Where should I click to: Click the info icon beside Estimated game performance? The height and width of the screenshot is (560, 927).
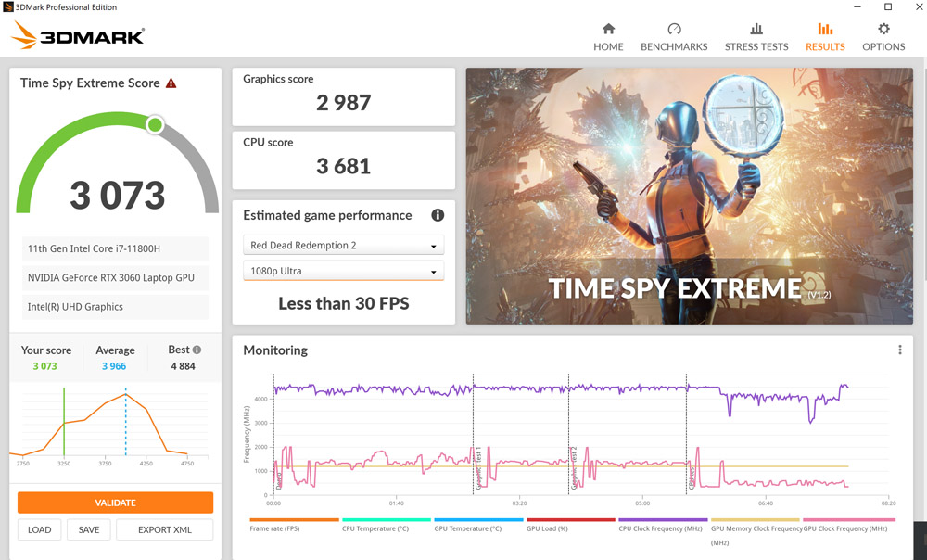tap(438, 215)
